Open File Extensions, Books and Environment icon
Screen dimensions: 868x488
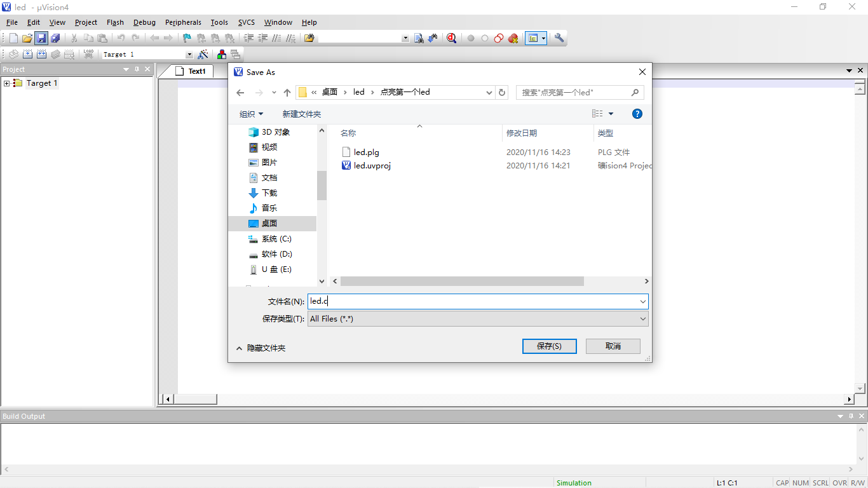tap(222, 55)
